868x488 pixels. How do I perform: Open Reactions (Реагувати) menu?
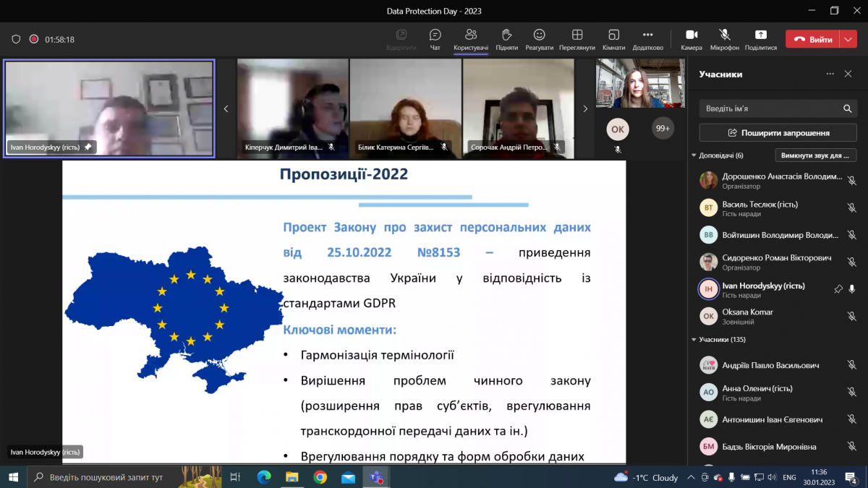pyautogui.click(x=540, y=39)
